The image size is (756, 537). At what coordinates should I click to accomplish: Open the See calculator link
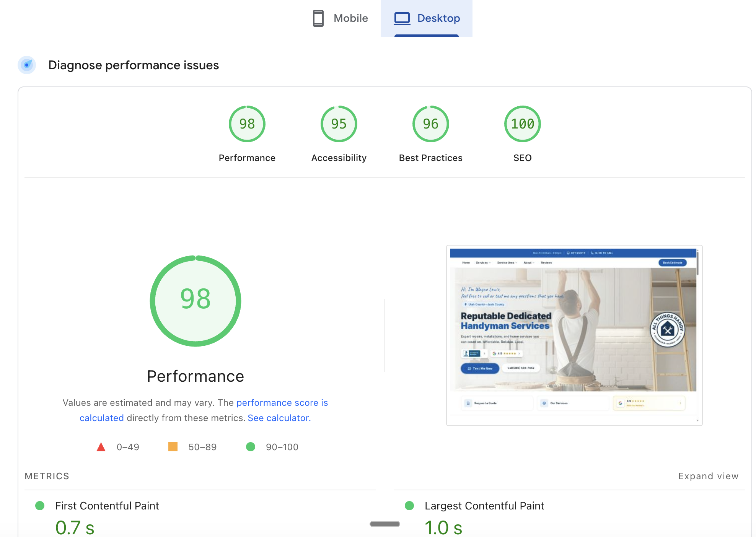click(279, 418)
